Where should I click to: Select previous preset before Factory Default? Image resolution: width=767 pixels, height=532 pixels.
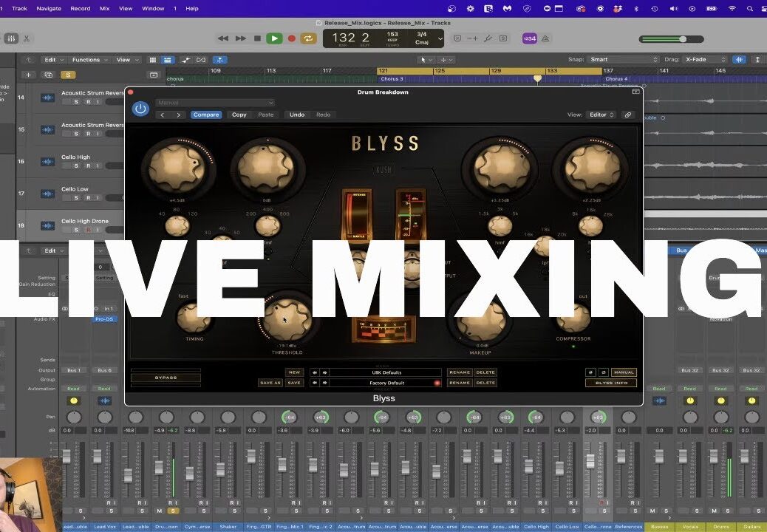315,383
